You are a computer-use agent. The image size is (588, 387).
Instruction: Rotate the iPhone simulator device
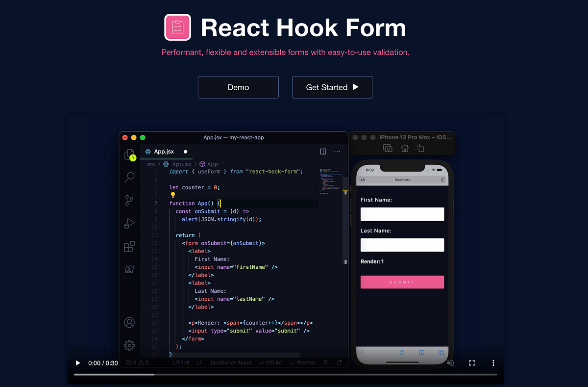(420, 148)
